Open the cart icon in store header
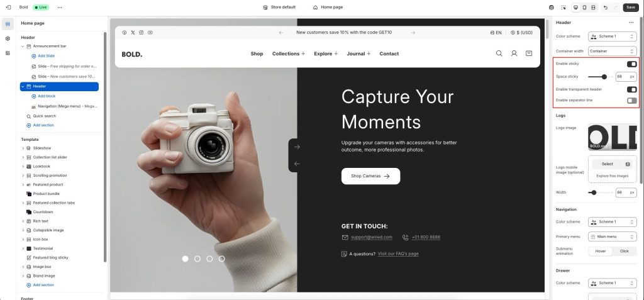The height and width of the screenshot is (300, 644). click(529, 53)
